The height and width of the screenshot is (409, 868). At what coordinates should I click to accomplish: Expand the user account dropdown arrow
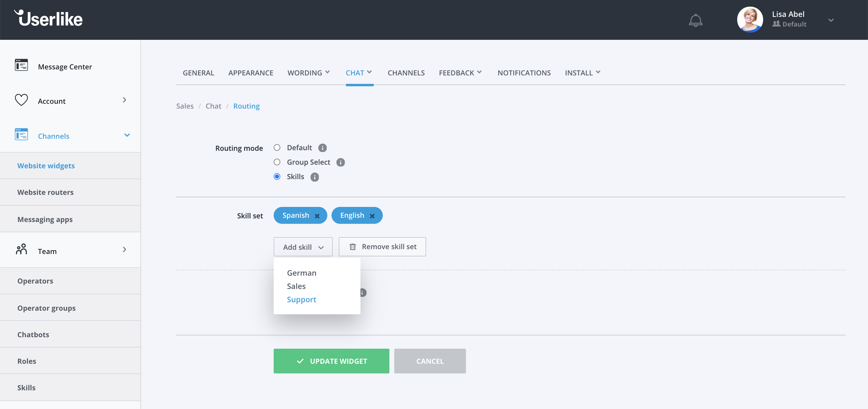click(831, 20)
